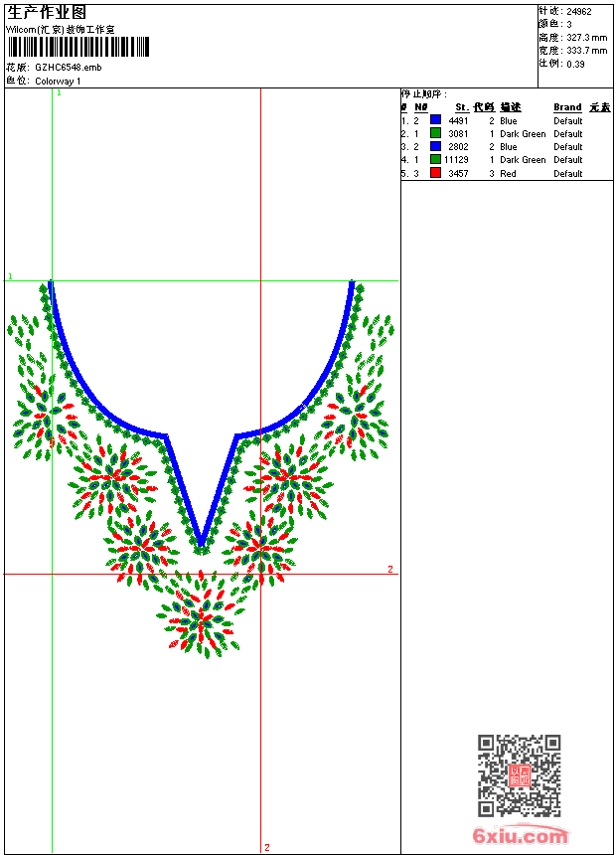Select the green swatch with 3081 stitches
The width and height of the screenshot is (616, 855).
tap(435, 133)
